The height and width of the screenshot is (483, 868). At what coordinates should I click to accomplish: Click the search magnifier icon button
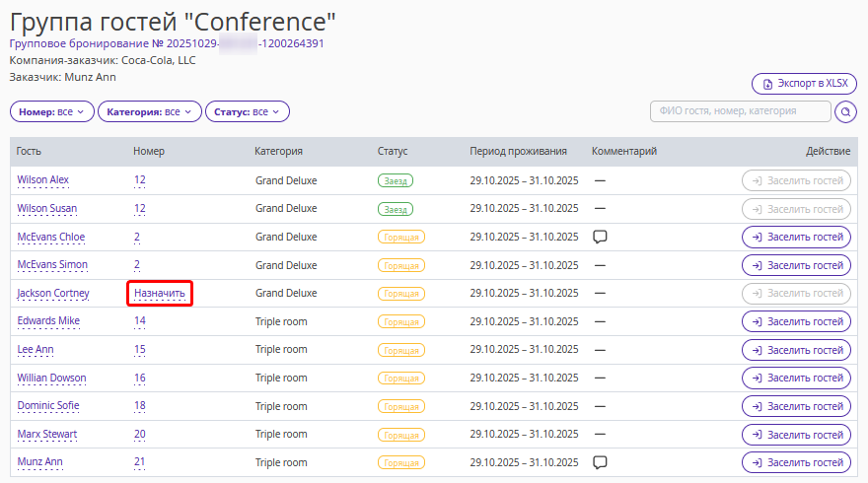845,111
